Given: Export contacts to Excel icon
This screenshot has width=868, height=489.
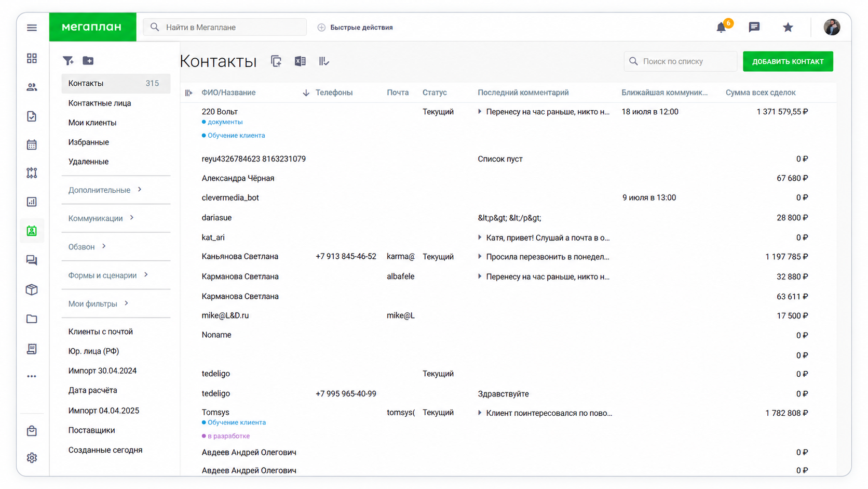Looking at the screenshot, I should 300,61.
